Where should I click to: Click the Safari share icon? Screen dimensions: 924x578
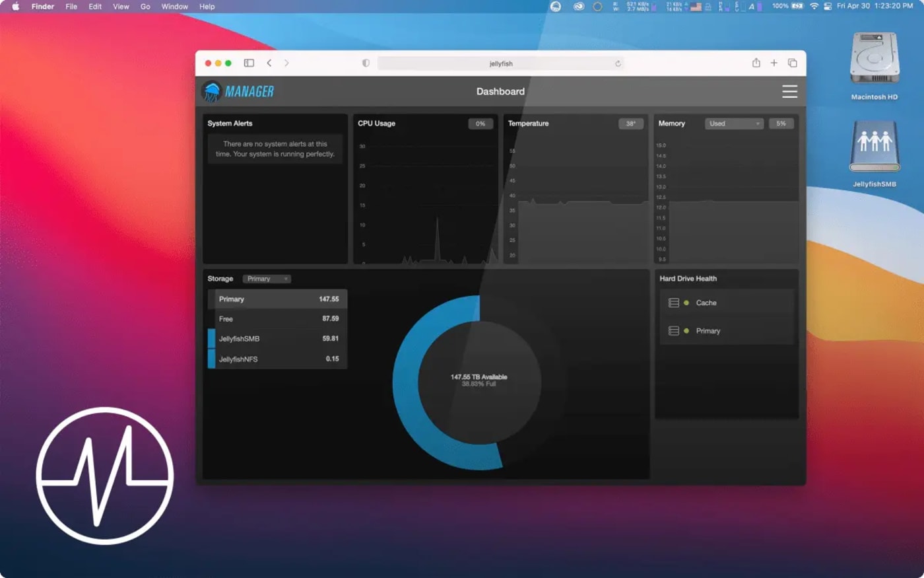click(x=756, y=63)
